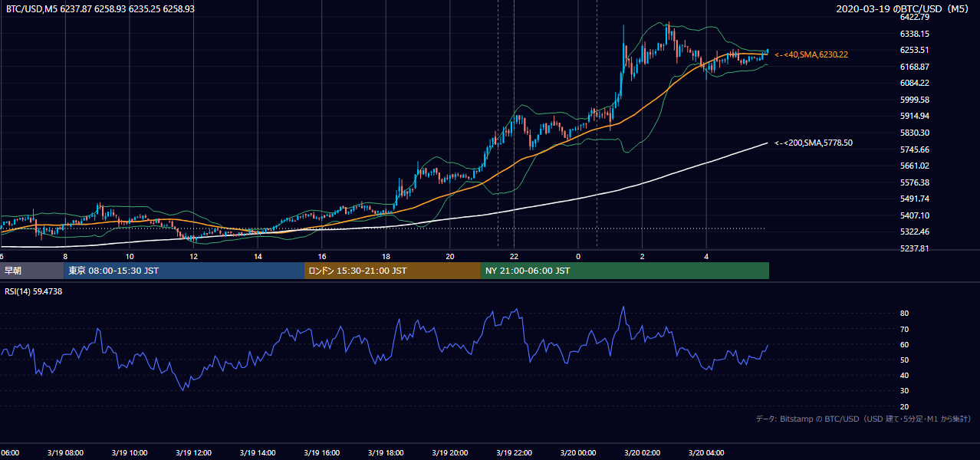The height and width of the screenshot is (460, 980).
Task: Click the 3/20 02:00 bottom time label
Action: click(x=642, y=453)
